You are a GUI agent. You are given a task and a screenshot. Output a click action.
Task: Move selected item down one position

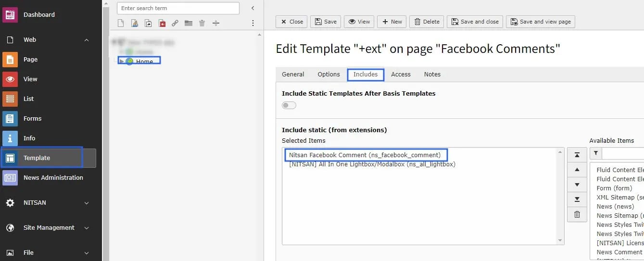[x=577, y=185]
